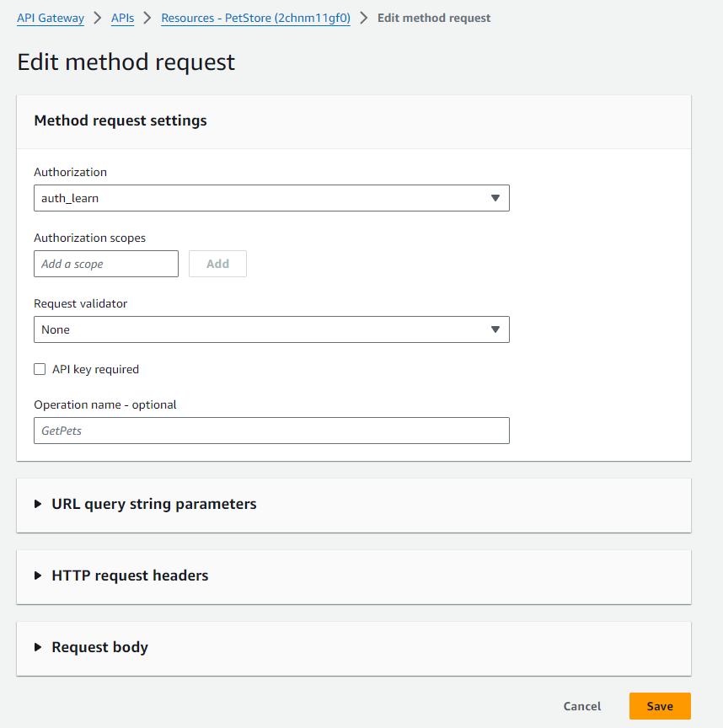Click the Add a scope input field

point(106,264)
